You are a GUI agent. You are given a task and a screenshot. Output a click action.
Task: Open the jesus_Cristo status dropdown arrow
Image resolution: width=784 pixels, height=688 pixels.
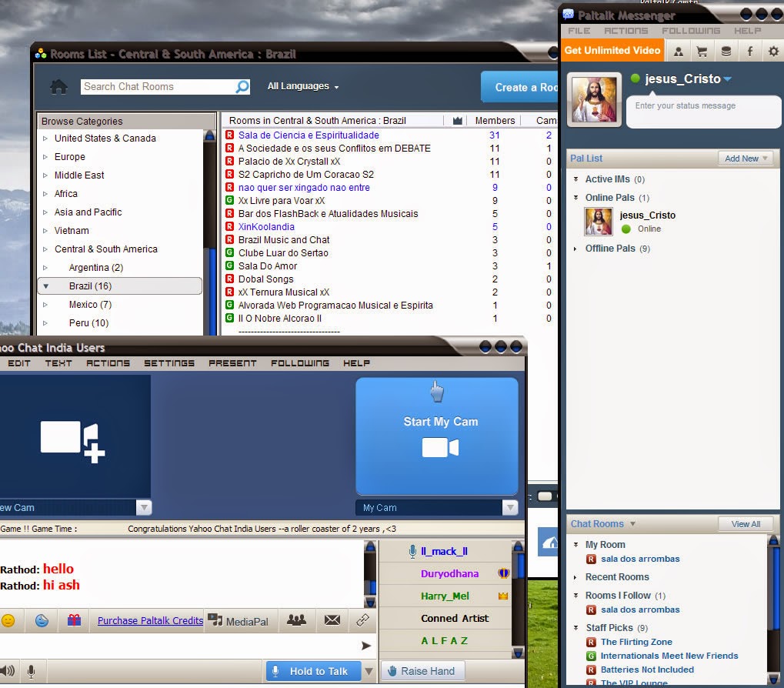coord(728,79)
